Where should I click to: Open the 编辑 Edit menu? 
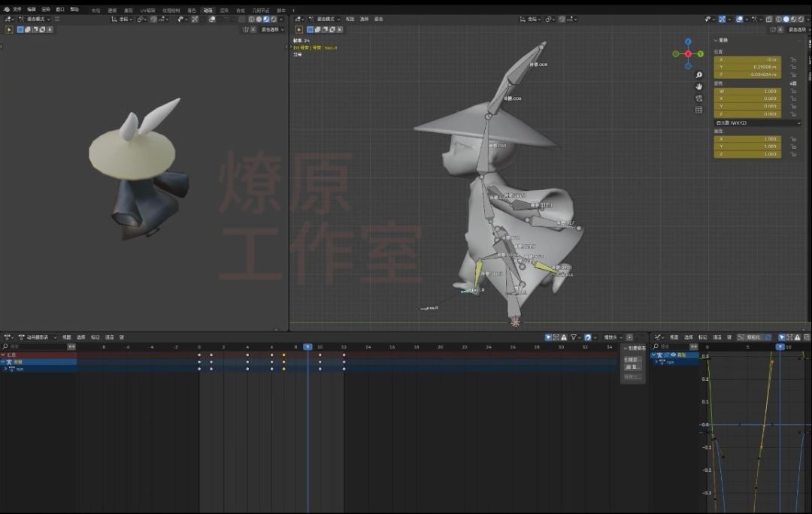[32, 10]
